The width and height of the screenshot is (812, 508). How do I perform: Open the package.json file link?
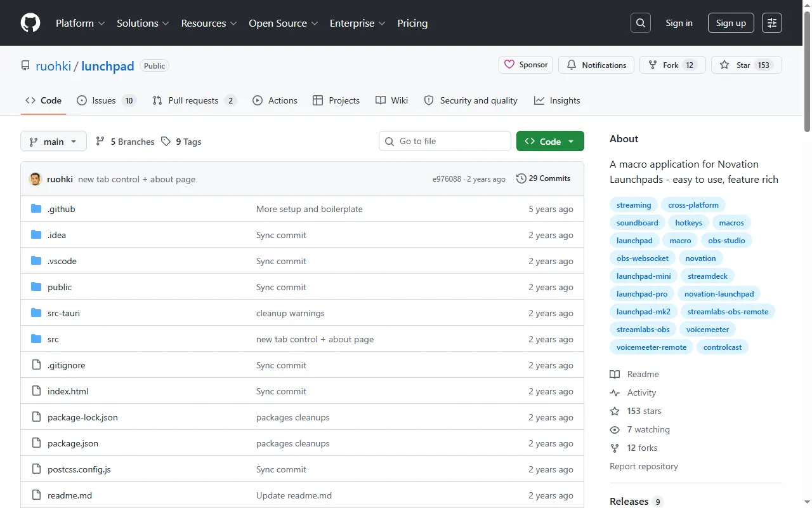[x=73, y=443]
